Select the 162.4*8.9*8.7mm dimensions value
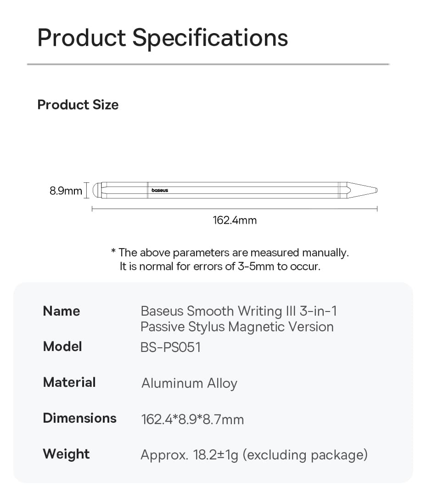Image resolution: width=427 pixels, height=504 pixels. pyautogui.click(x=192, y=419)
